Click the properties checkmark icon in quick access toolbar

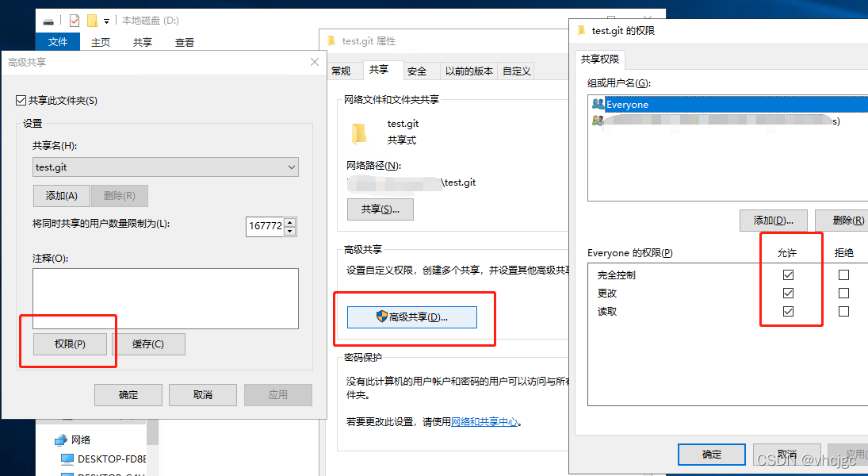(75, 21)
